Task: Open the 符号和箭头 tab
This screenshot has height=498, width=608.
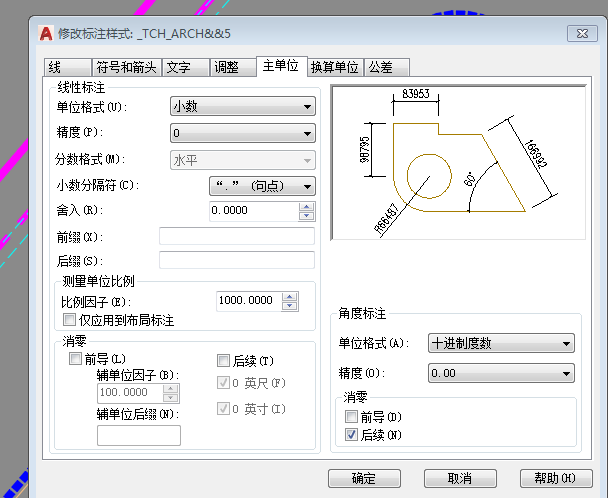Action: pyautogui.click(x=126, y=67)
